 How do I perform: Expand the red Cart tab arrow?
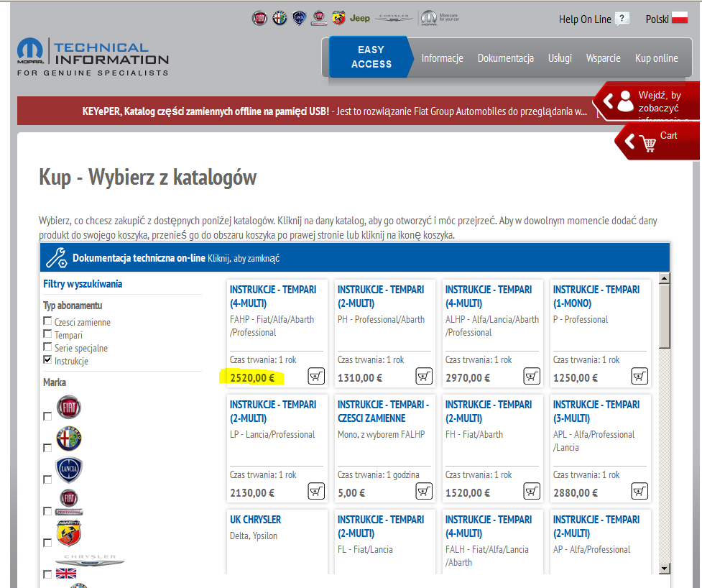point(630,142)
